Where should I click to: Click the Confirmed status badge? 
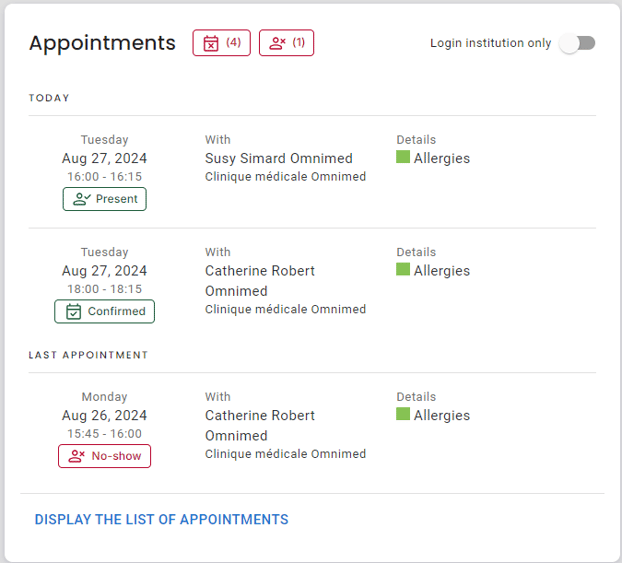(x=105, y=311)
